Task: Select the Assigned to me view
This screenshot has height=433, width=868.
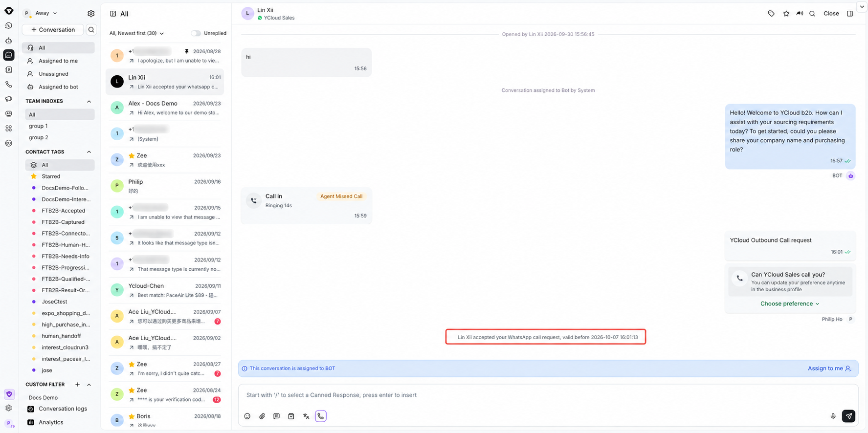Action: pos(58,61)
